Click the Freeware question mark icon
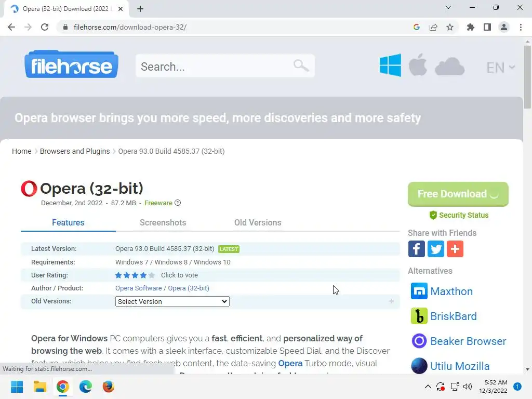Screen dimensions: 532x399 pyautogui.click(x=178, y=203)
